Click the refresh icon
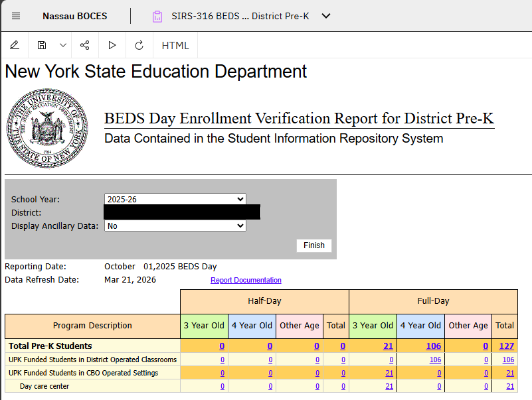 click(139, 45)
